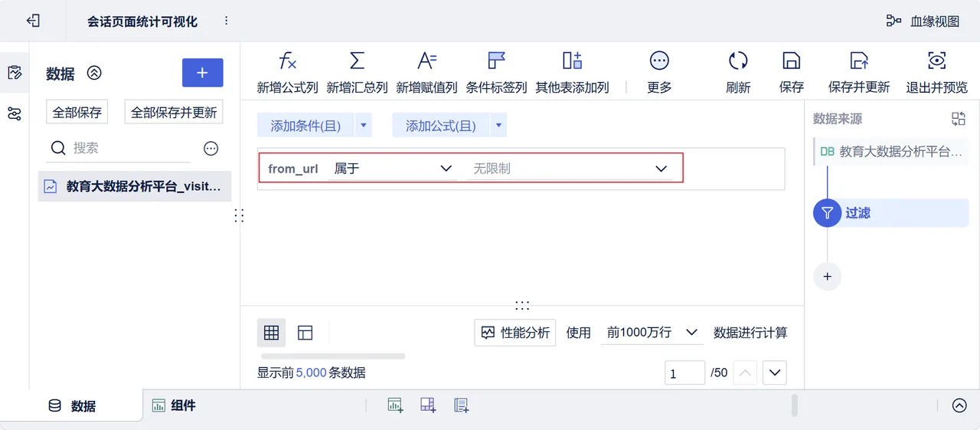Click 添加公式(且) button
The image size is (980, 430).
click(440, 126)
